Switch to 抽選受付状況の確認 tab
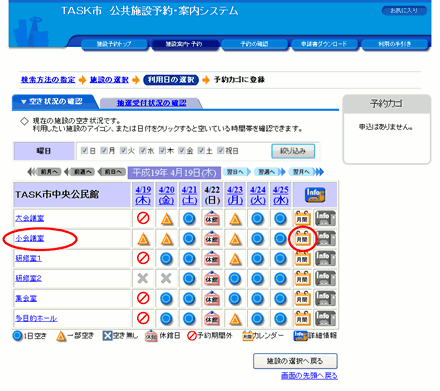This screenshot has height=391, width=440. pyautogui.click(x=151, y=103)
